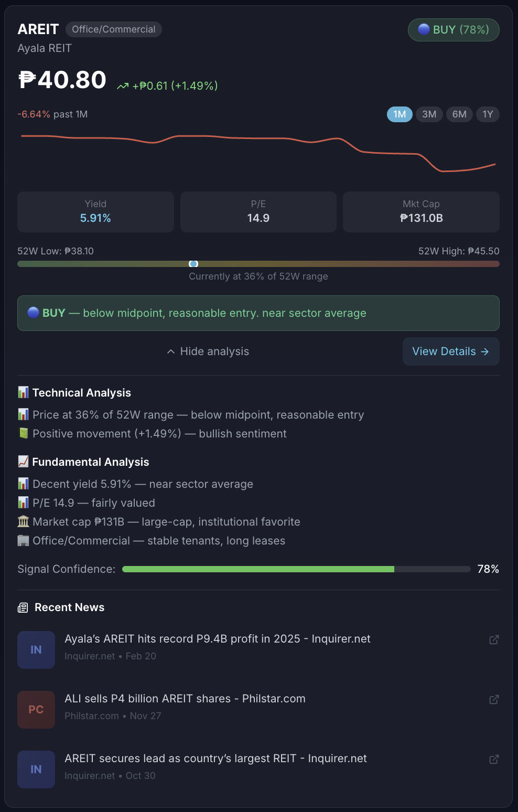Open external link for AREIT record profit article
This screenshot has width=518, height=812.
coord(494,639)
